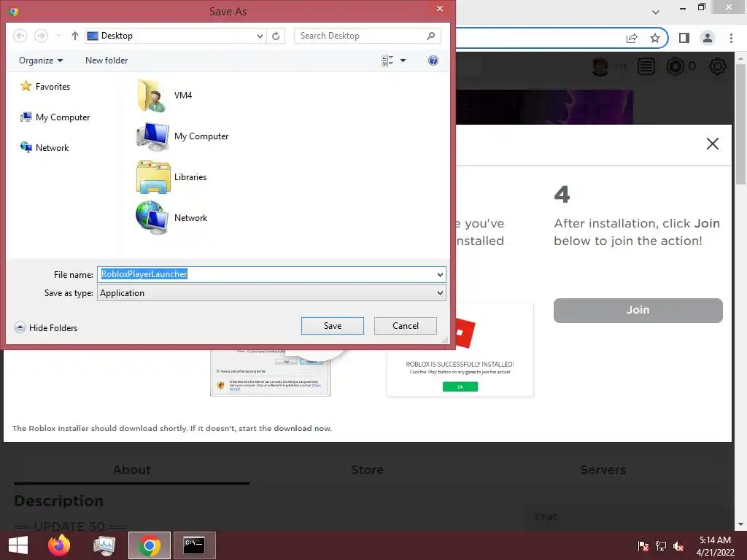Viewport: 747px width, 560px height.
Task: Select Network in navigation pane
Action: point(44,147)
